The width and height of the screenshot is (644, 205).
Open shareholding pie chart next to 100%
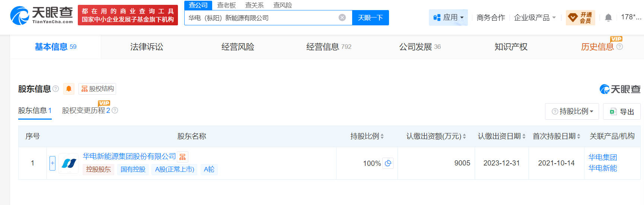click(x=388, y=163)
